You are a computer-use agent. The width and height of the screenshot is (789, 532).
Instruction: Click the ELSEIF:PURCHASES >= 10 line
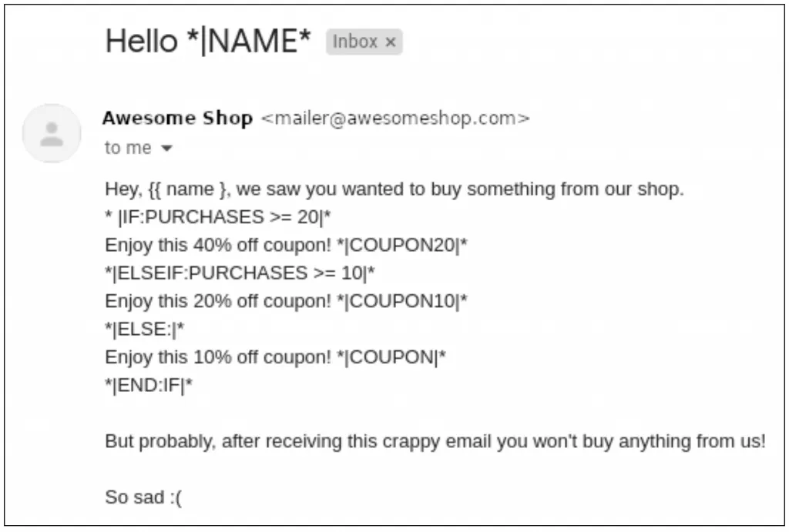point(240,273)
